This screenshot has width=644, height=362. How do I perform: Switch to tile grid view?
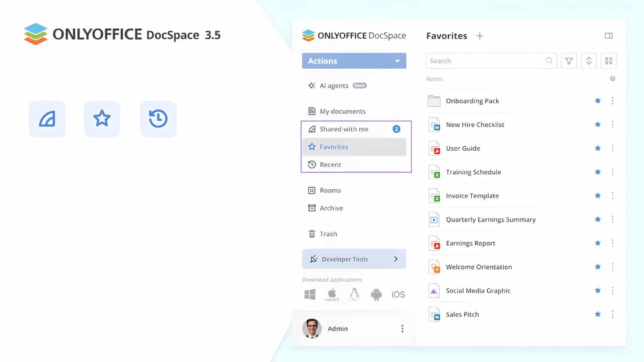[x=608, y=61]
